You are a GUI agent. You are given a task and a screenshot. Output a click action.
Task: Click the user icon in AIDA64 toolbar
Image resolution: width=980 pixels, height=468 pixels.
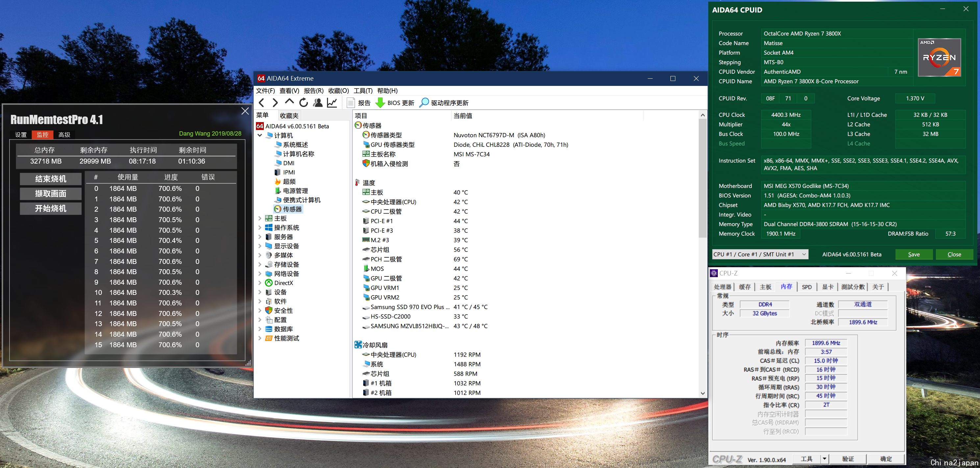(318, 103)
